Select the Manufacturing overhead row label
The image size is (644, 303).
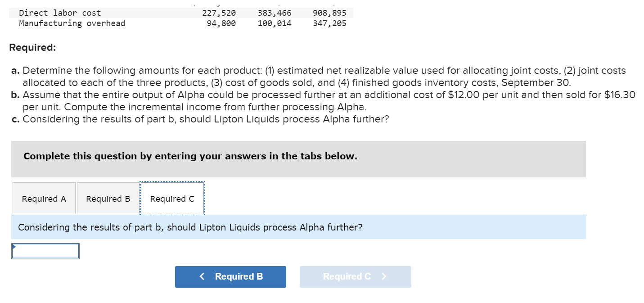click(72, 23)
